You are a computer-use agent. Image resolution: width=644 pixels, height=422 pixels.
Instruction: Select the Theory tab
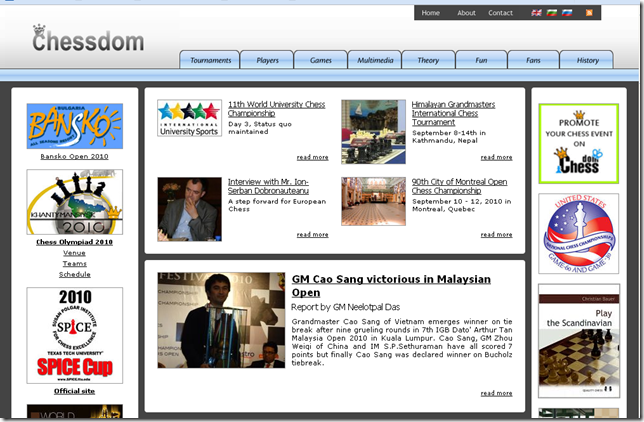428,60
